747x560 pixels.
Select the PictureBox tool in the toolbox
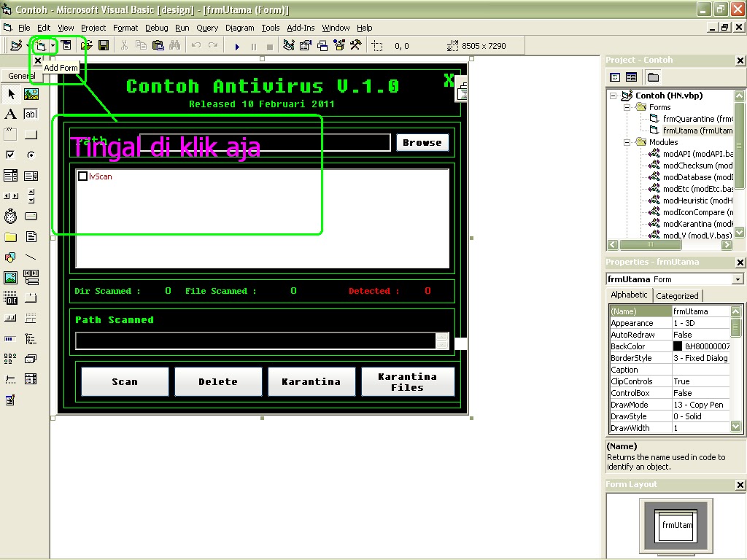point(31,94)
